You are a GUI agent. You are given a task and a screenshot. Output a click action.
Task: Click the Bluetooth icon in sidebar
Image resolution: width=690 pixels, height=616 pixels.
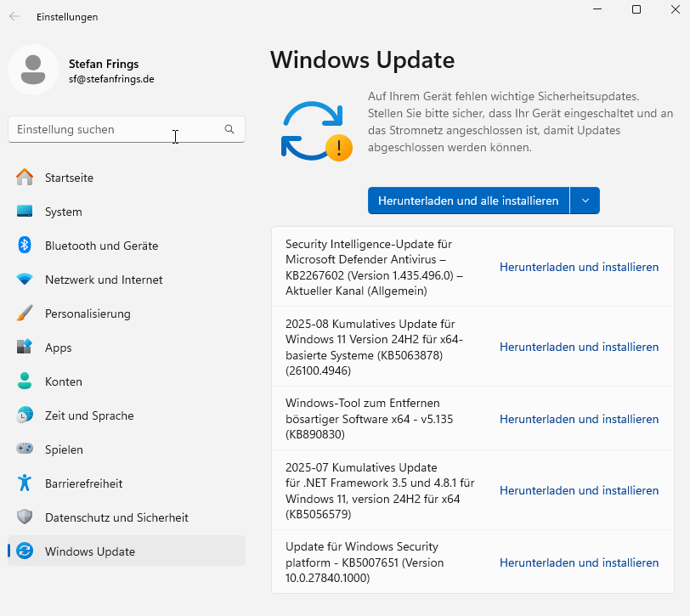(x=25, y=245)
